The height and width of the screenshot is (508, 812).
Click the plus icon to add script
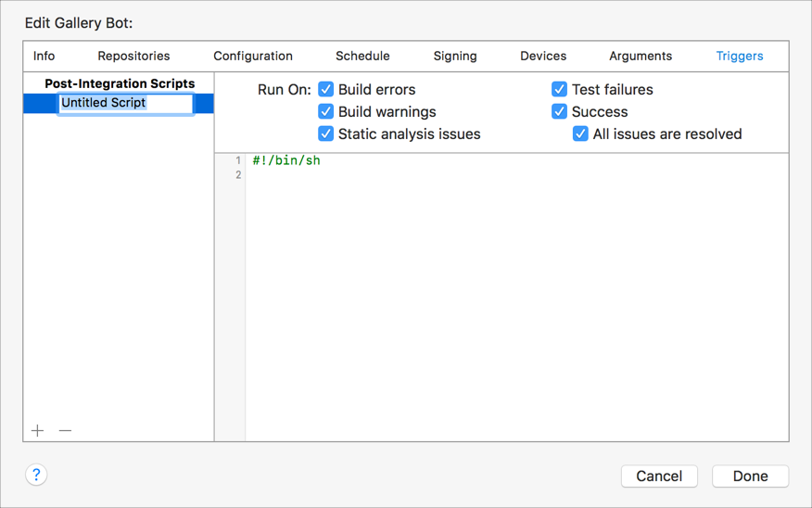(37, 430)
